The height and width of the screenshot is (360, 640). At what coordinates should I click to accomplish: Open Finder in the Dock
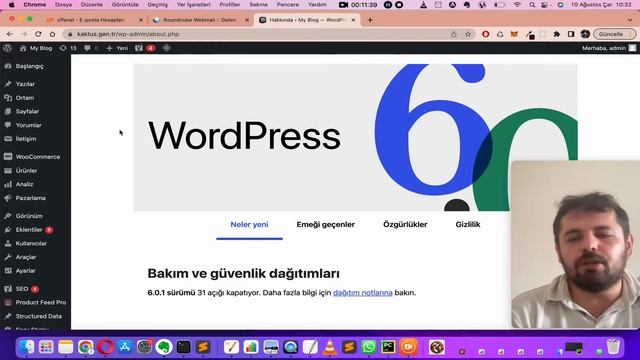click(27, 347)
